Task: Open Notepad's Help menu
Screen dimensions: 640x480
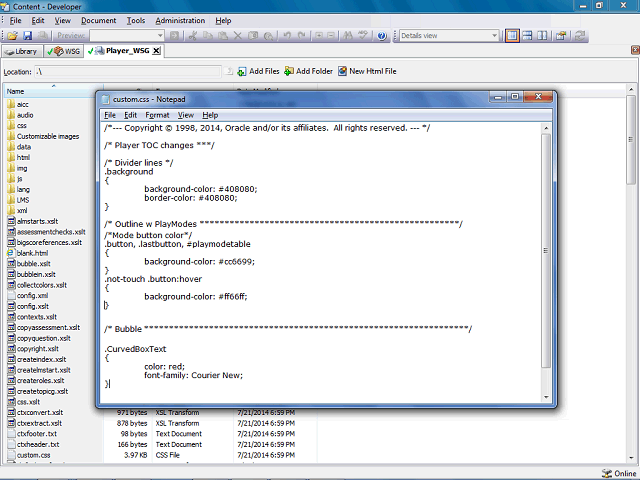Action: (x=210, y=115)
